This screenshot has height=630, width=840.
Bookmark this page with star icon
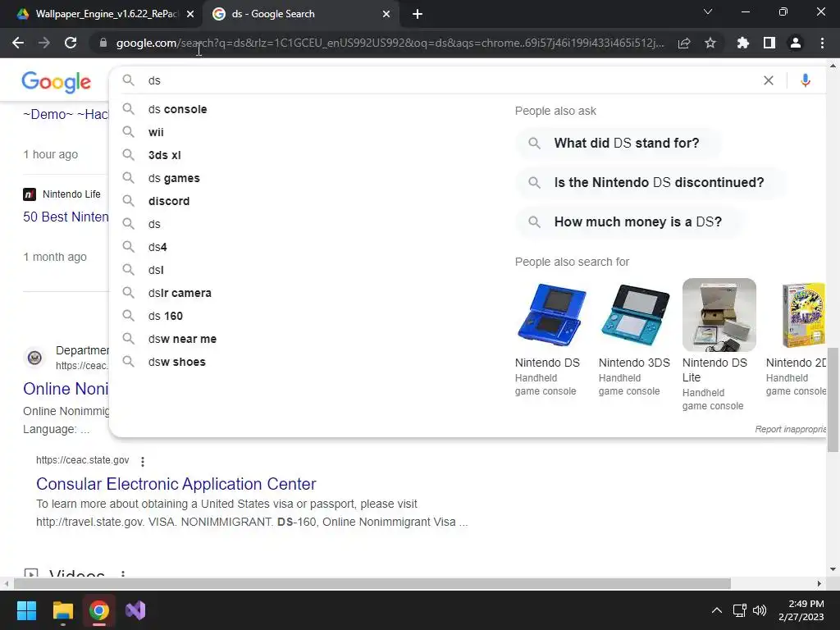tap(710, 43)
